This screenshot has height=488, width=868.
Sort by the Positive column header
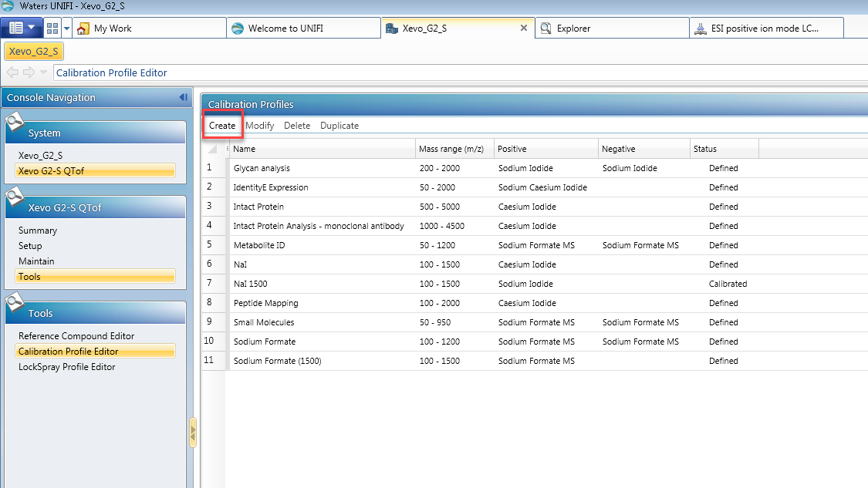click(545, 149)
